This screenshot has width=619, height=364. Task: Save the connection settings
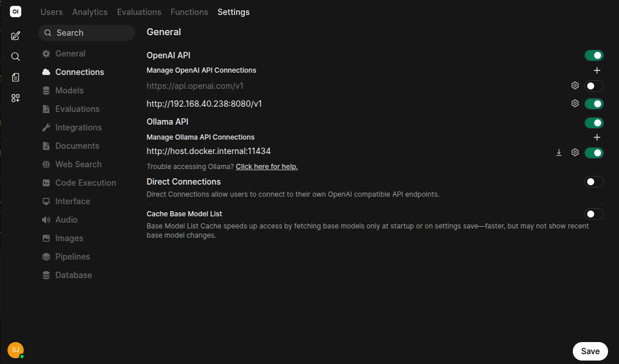(590, 351)
